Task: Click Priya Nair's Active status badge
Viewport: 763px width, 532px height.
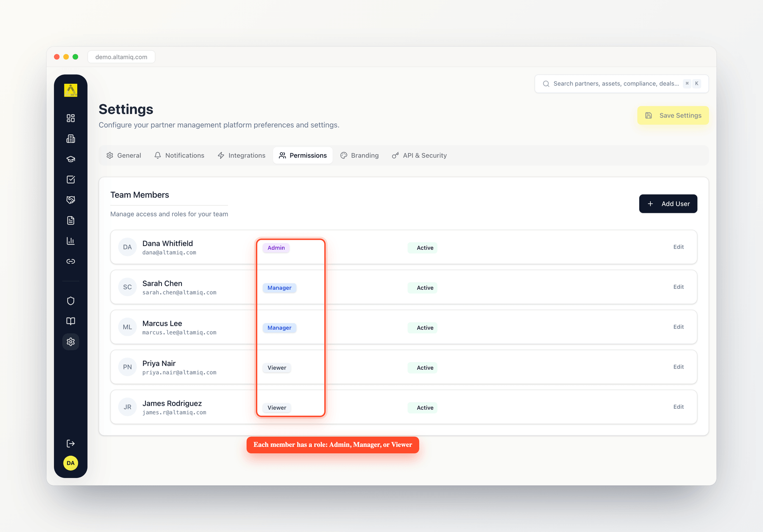Action: click(422, 368)
